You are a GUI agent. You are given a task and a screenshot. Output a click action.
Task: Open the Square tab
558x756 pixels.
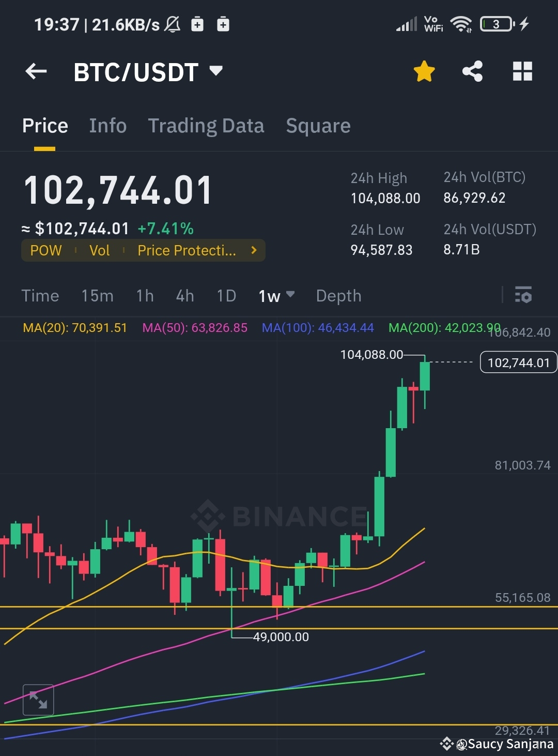318,126
